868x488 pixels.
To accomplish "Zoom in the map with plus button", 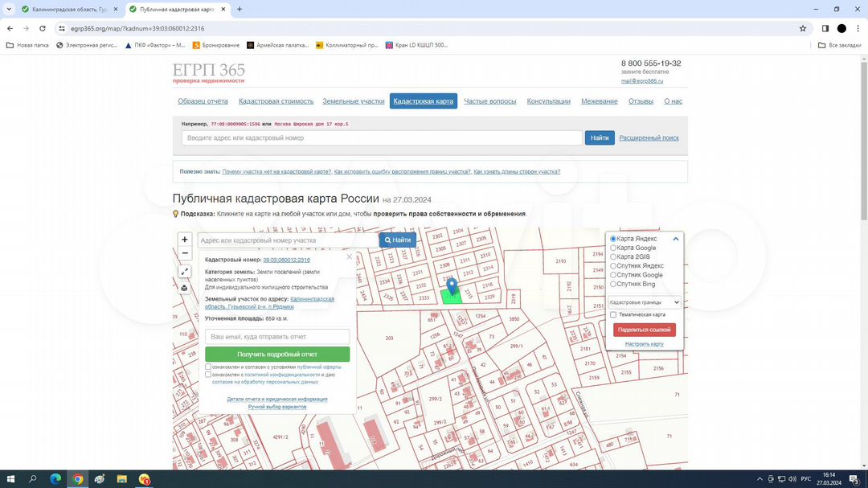I will [x=185, y=240].
